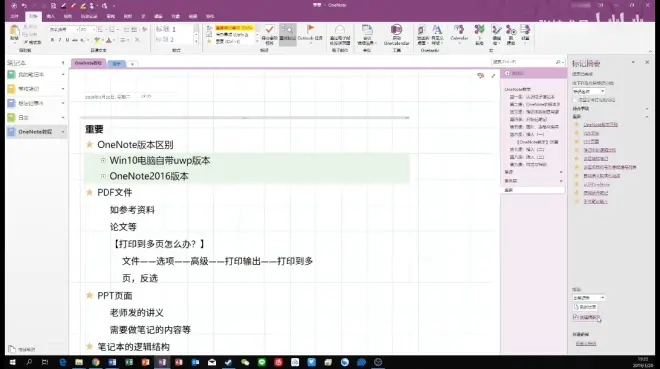Open the Excel icon in the taskbar
This screenshot has width=660, height=369.
coord(129,362)
